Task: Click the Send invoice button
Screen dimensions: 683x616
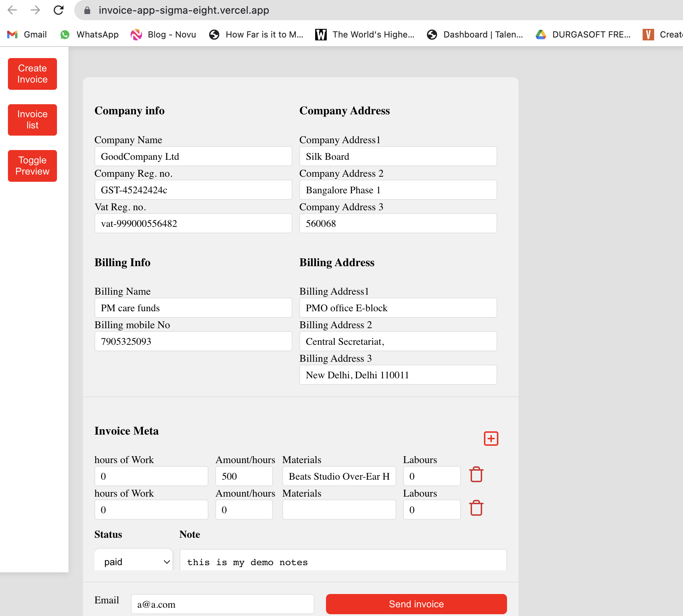Action: [416, 604]
